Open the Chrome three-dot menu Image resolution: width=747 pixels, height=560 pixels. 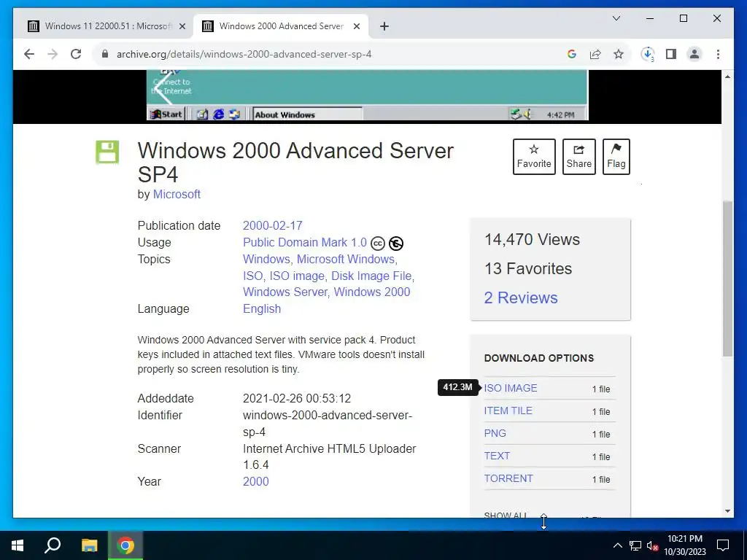[718, 54]
